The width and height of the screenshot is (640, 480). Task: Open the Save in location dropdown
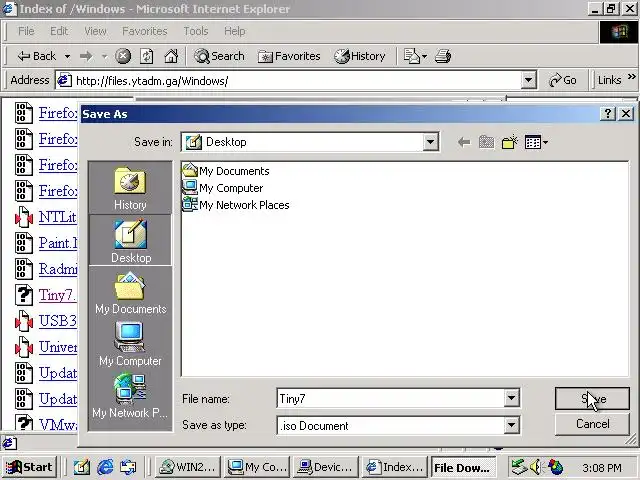click(x=430, y=142)
